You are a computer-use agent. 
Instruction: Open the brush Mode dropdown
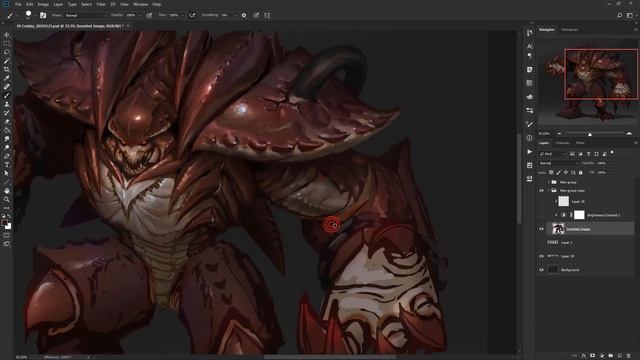(x=86, y=16)
